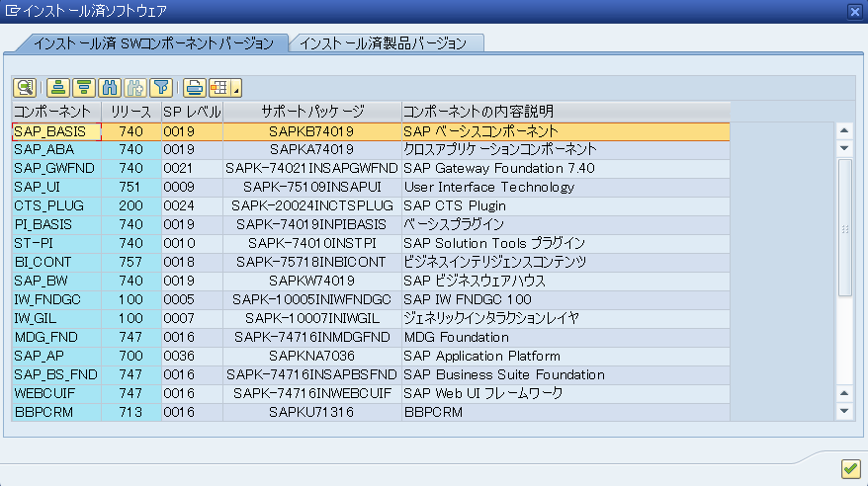Select the BI_CONT component cell
The height and width of the screenshot is (486, 868).
[x=56, y=263]
